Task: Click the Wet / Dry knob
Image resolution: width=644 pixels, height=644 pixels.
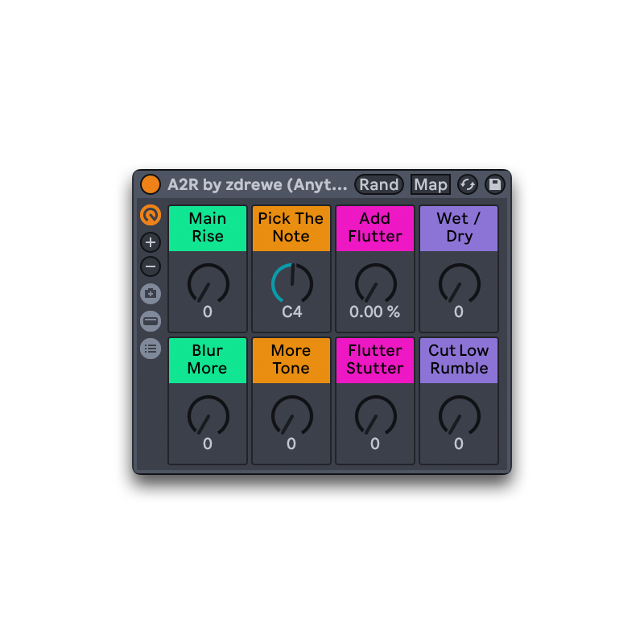Action: 459,284
